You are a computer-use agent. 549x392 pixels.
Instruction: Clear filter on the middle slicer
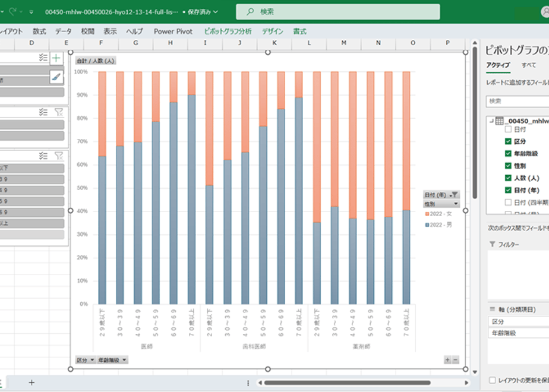click(58, 112)
